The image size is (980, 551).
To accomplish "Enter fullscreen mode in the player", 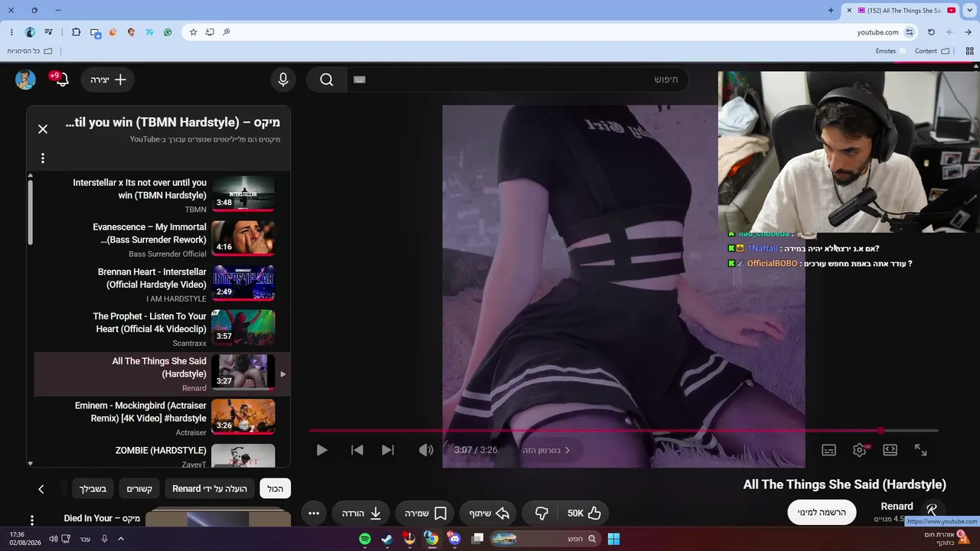I will point(921,450).
